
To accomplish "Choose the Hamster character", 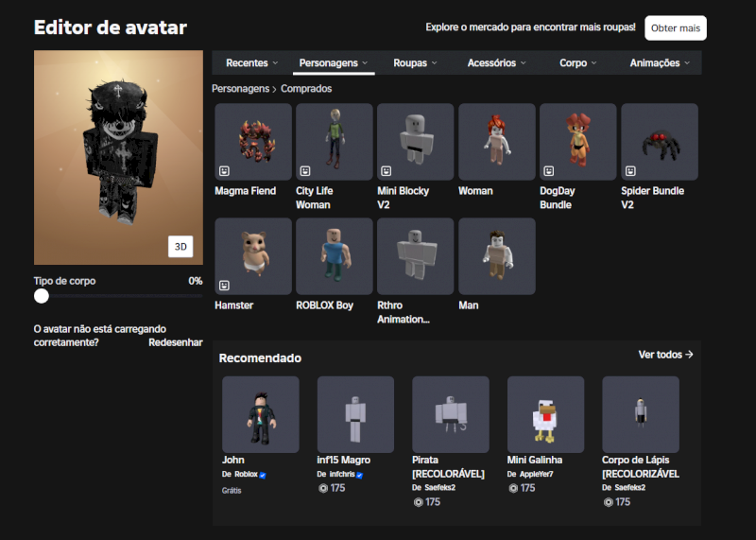I will click(x=253, y=256).
